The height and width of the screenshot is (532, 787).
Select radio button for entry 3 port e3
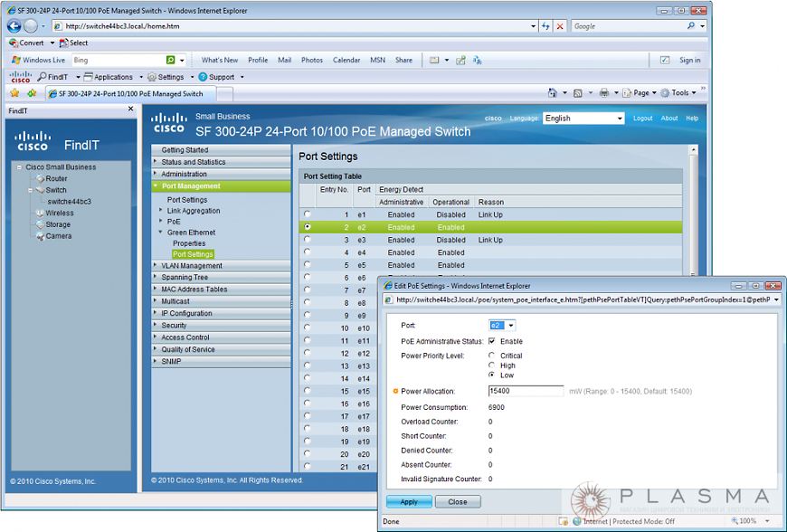click(308, 240)
